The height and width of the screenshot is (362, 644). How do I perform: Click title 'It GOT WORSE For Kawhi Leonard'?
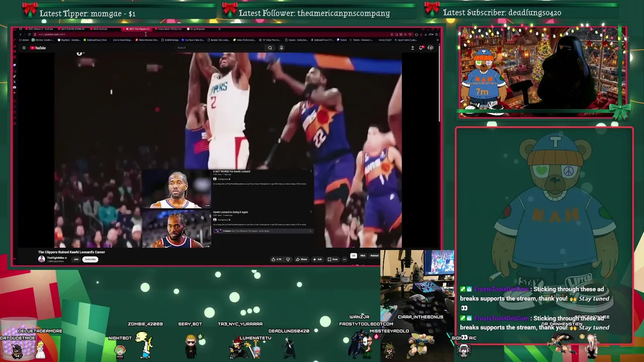coord(231,171)
